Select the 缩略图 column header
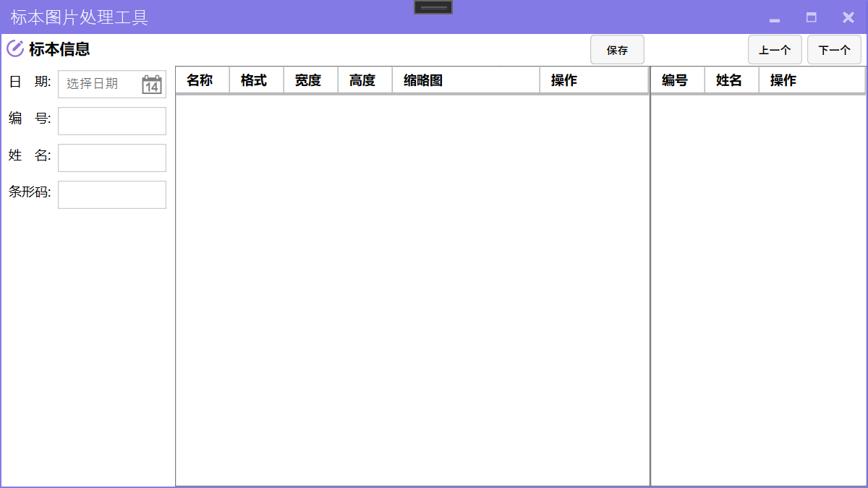 (465, 80)
